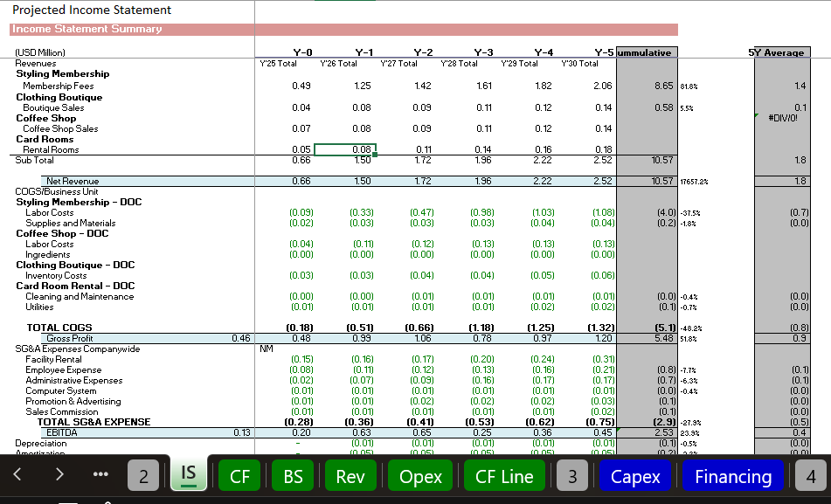Click the TOTAL COGS row label
This screenshot has height=504, width=831.
(59, 328)
